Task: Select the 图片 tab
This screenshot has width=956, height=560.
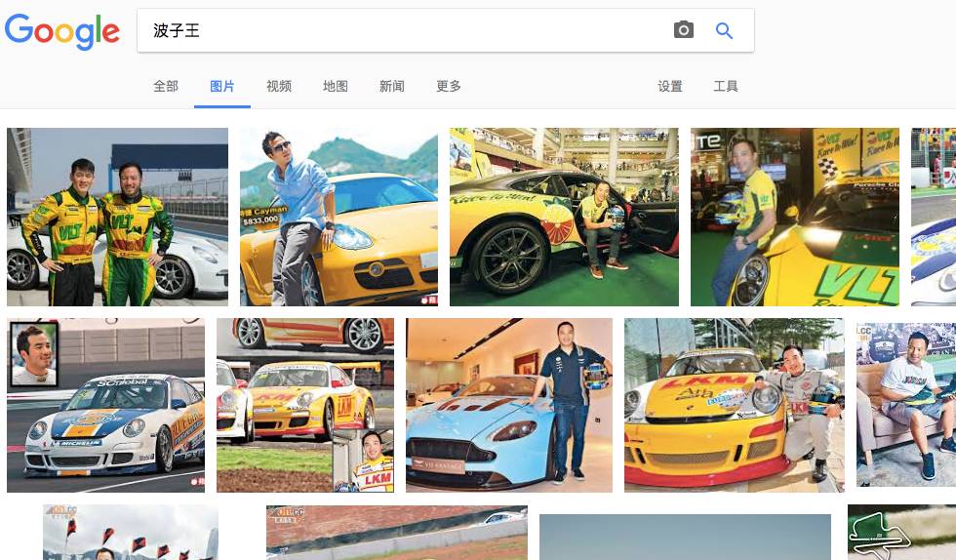Action: coord(222,86)
